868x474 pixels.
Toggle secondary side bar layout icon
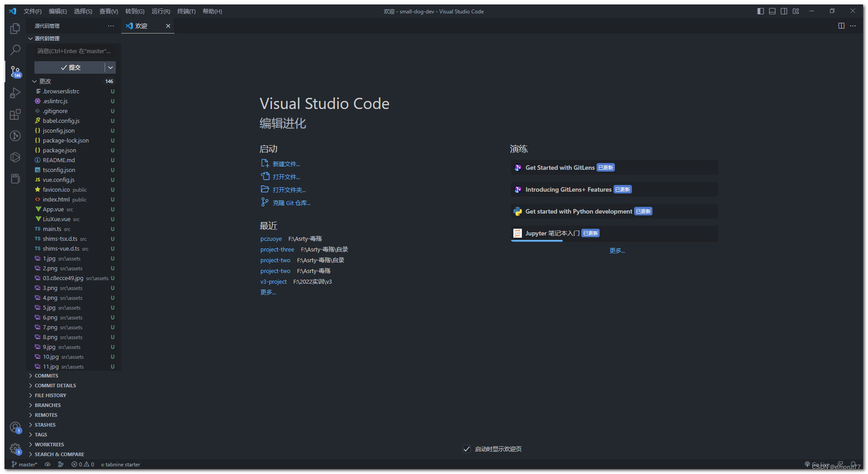coord(784,11)
